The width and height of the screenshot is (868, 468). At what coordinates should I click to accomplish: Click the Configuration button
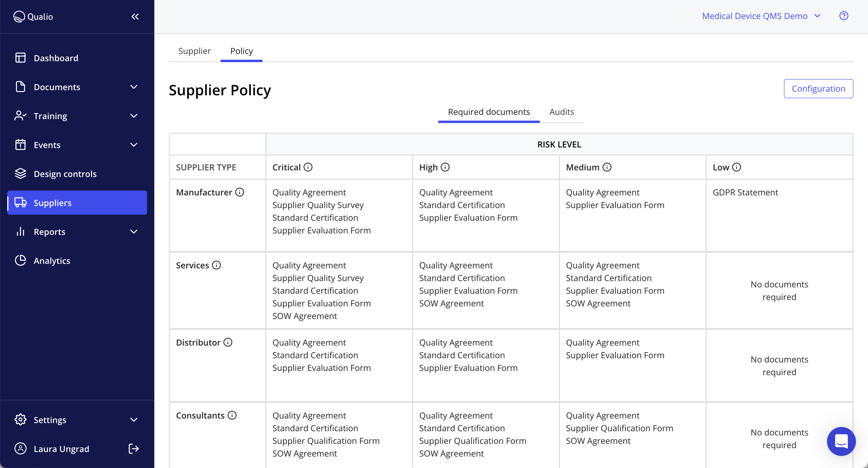click(819, 88)
